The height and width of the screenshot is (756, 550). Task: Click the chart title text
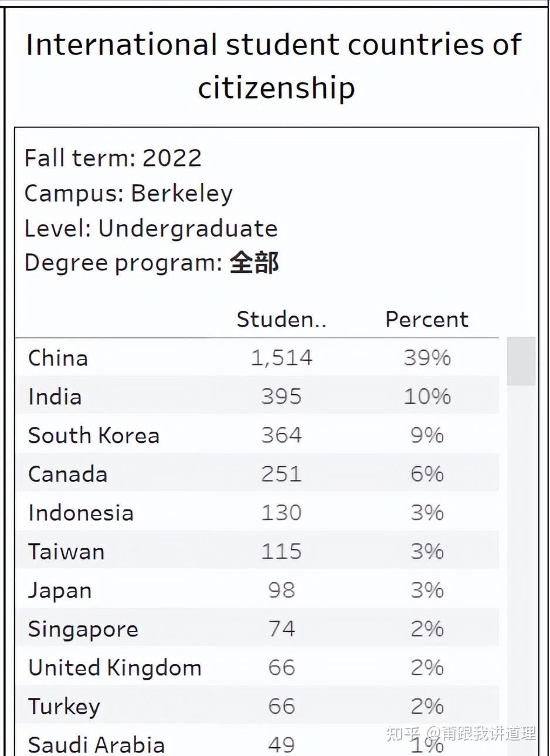pos(274,66)
